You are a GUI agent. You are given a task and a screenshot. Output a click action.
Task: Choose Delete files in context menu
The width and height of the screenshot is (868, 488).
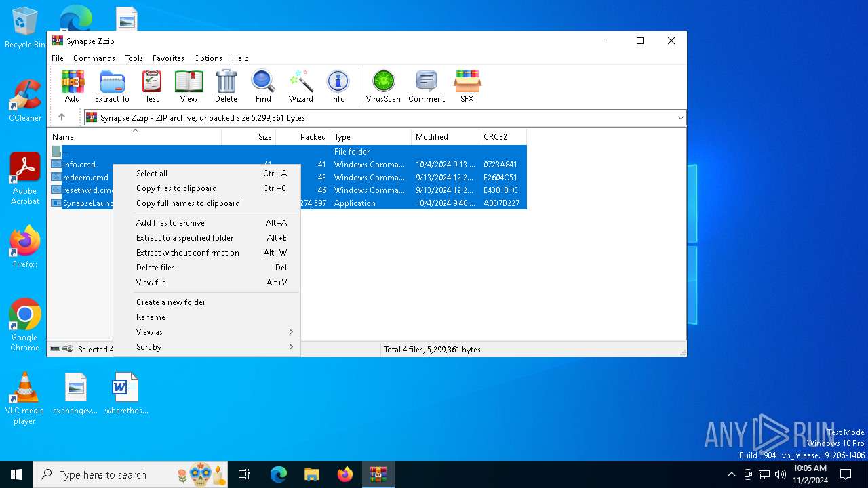(x=206, y=268)
